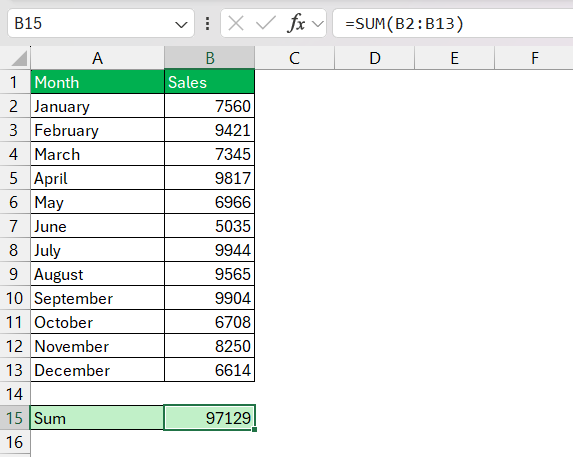Viewport: 573px width, 457px height.
Task: Select column A header
Action: [98, 58]
